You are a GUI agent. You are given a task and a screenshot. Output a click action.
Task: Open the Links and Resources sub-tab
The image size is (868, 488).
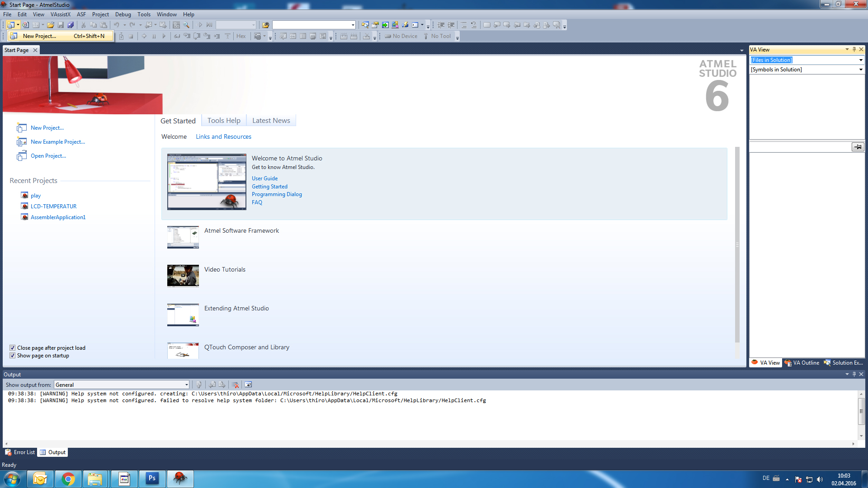click(223, 137)
